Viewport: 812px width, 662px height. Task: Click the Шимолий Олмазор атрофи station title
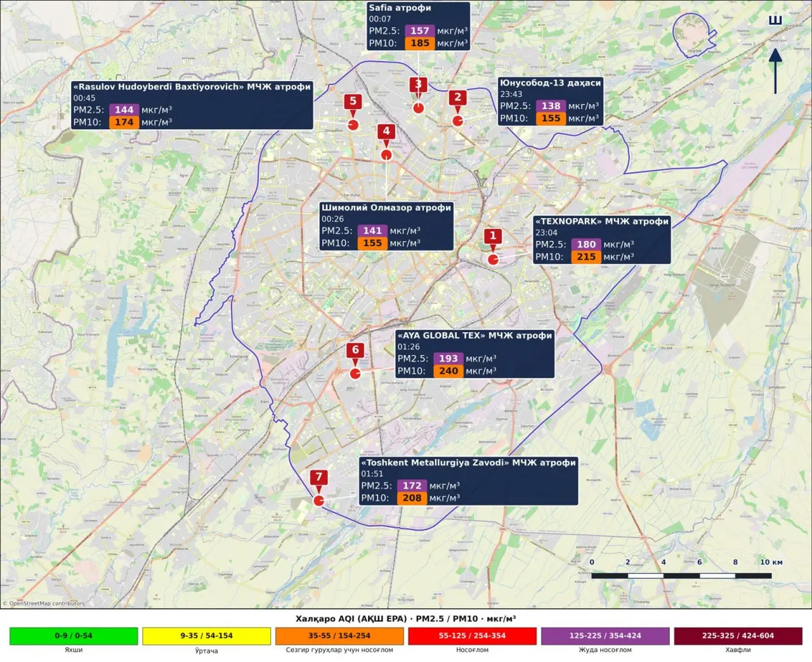click(x=386, y=208)
